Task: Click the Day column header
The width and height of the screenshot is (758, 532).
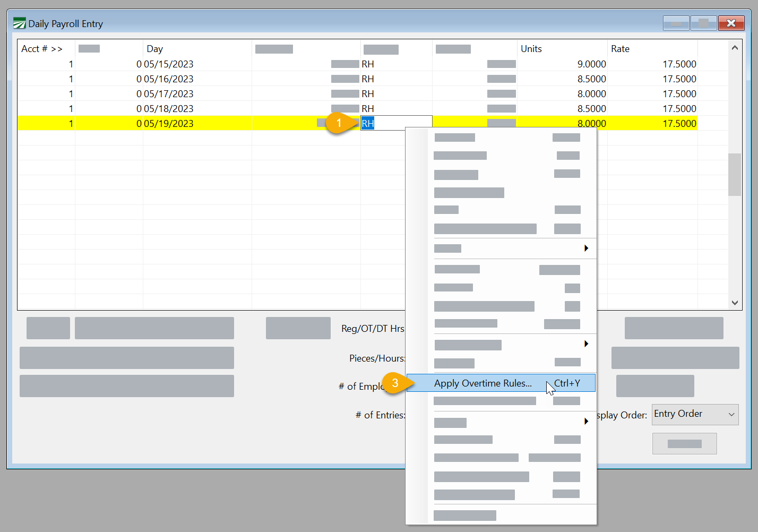Action: coord(155,49)
